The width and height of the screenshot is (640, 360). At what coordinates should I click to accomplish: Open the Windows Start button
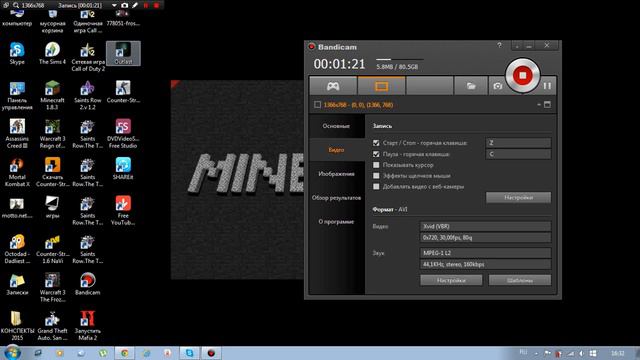tap(13, 353)
